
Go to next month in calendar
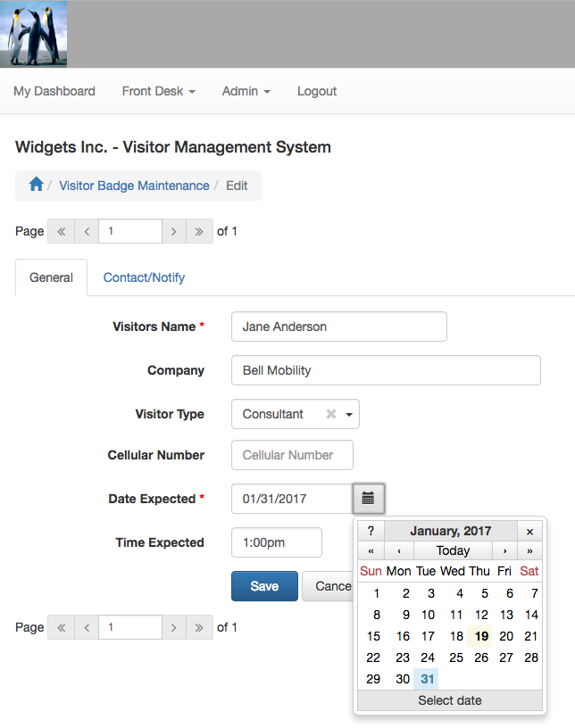[505, 550]
